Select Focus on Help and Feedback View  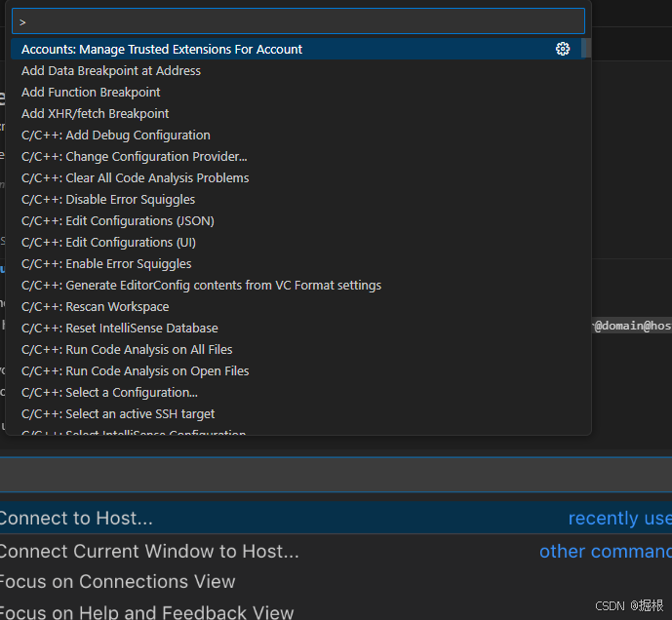coord(336,610)
